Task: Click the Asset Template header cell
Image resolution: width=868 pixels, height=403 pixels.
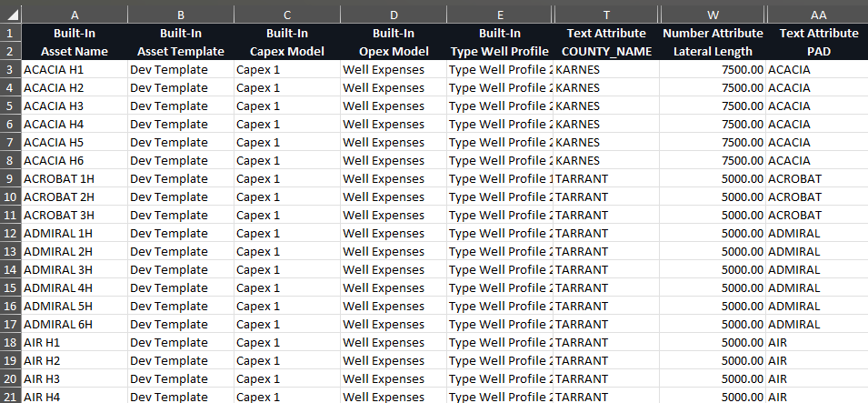Action: [181, 52]
